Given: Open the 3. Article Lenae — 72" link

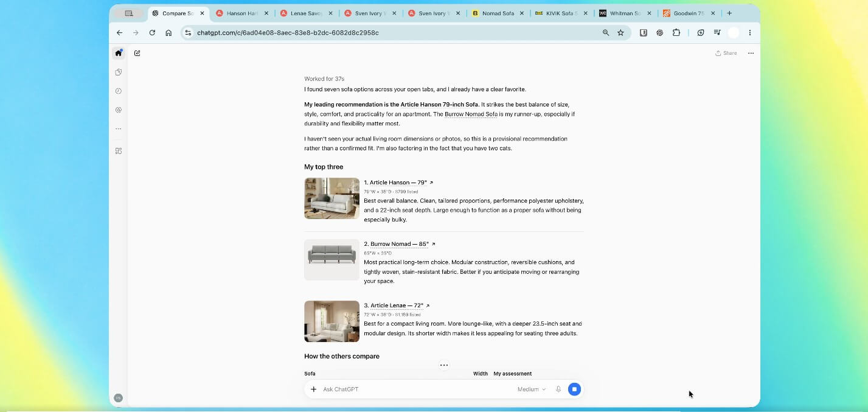Looking at the screenshot, I should tap(397, 306).
